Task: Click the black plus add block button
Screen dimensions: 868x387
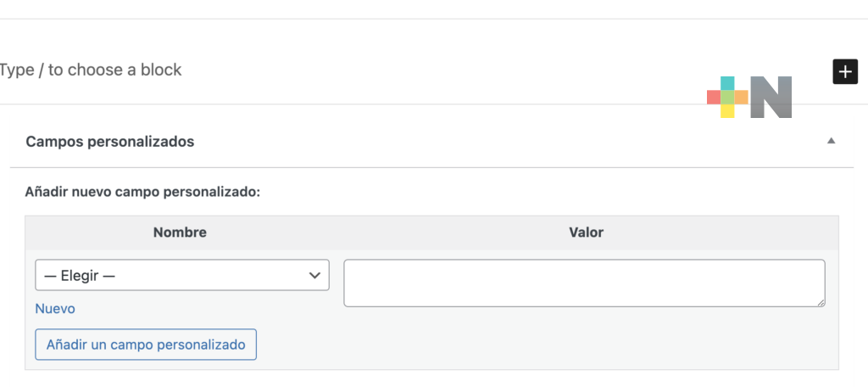Action: 845,71
